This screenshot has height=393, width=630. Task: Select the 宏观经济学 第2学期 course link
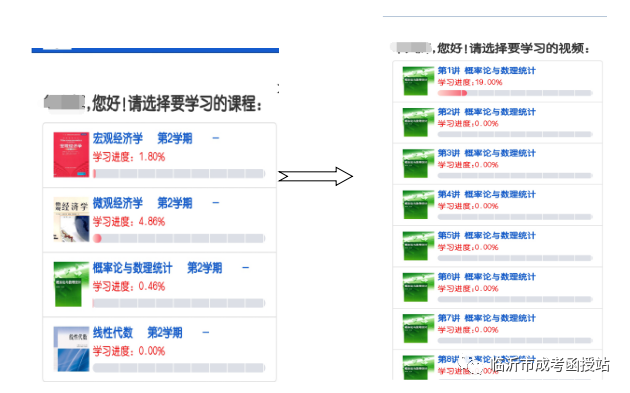coord(143,138)
